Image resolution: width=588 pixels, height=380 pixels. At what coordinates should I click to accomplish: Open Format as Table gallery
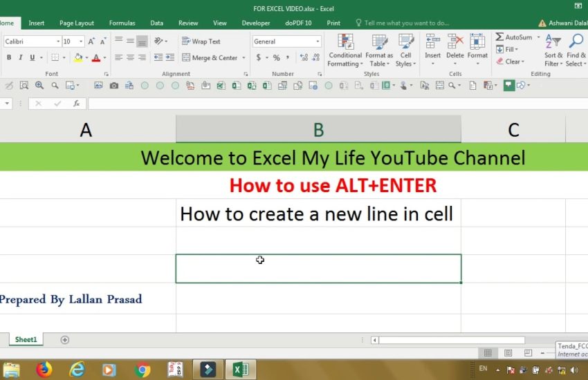(379, 50)
